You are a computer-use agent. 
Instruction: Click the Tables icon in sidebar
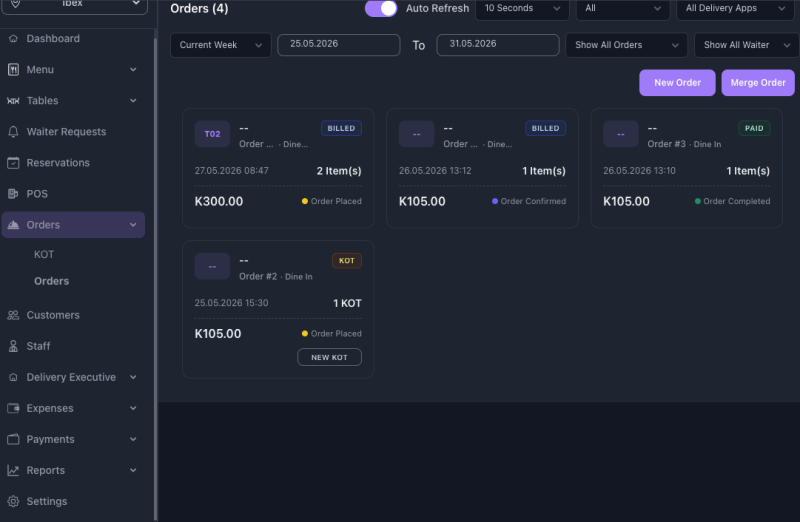(13, 101)
